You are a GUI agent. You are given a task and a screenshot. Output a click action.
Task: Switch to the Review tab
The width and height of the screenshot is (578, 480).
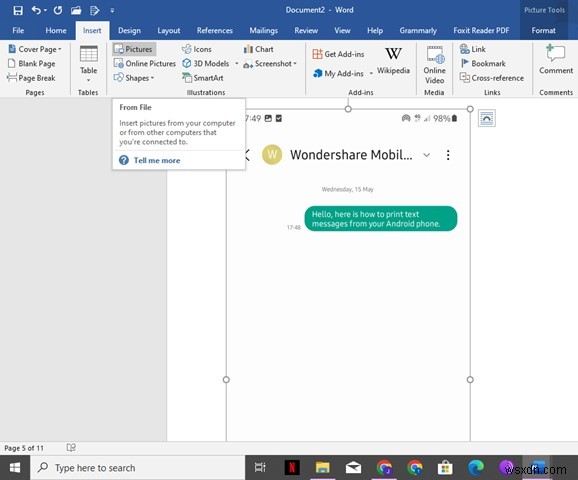pos(306,31)
